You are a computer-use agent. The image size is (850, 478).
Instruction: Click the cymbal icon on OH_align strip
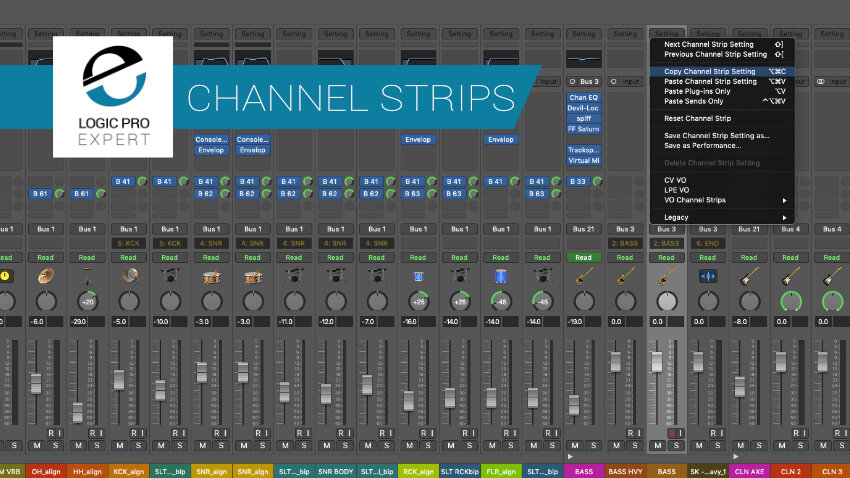pos(46,276)
